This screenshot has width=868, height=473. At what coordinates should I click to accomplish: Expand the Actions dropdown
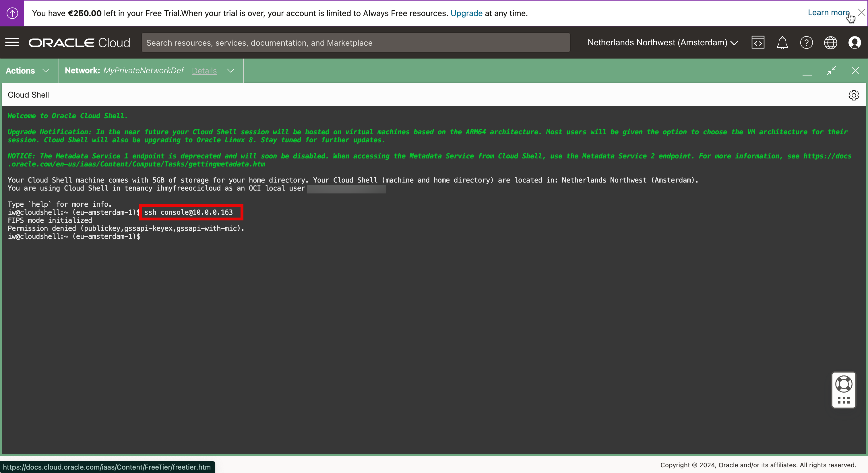(x=28, y=71)
